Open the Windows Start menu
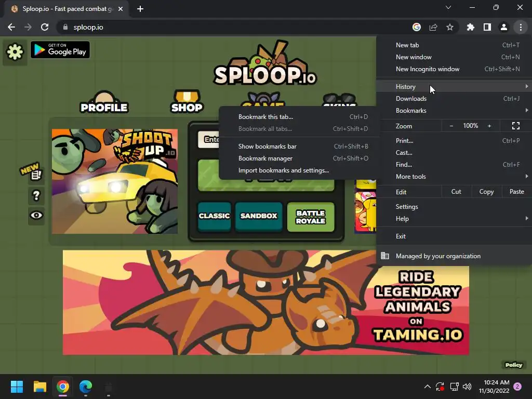 [17, 387]
